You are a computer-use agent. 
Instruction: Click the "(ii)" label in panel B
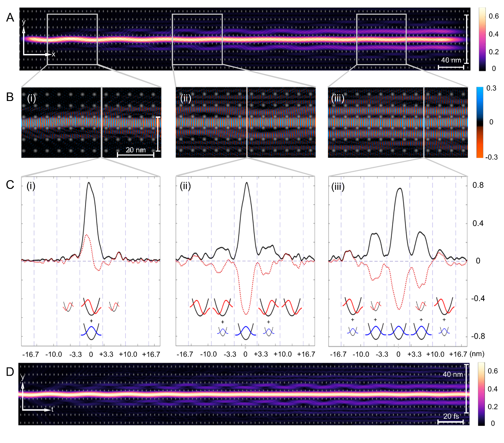pyautogui.click(x=186, y=98)
